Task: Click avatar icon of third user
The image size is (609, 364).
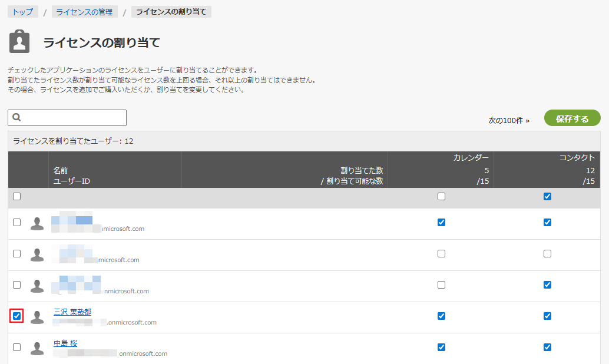Action: 37,286
